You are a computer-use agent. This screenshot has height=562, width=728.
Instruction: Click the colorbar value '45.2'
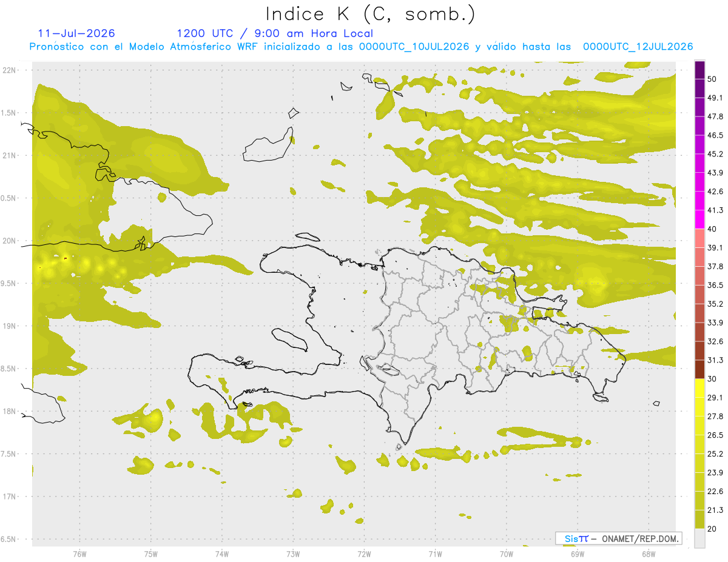point(716,154)
